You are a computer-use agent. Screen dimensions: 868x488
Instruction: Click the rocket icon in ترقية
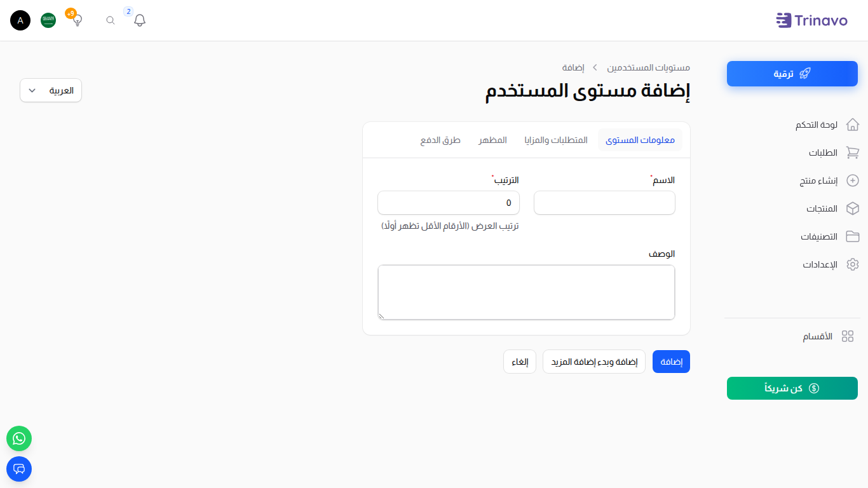click(x=804, y=74)
